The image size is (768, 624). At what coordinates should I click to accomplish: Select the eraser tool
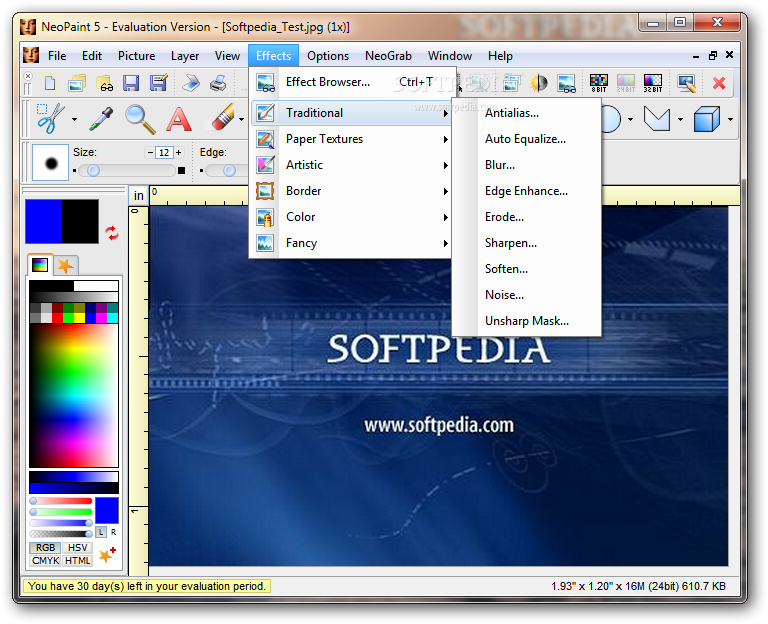click(223, 118)
